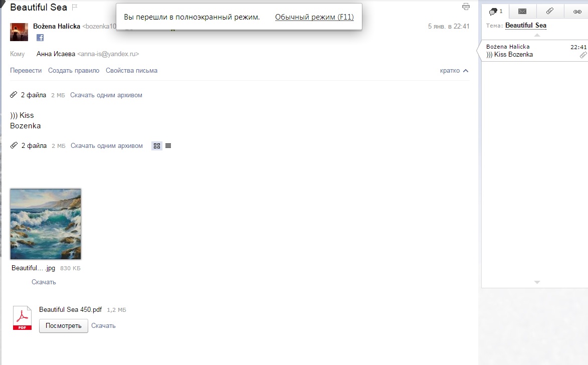This screenshot has width=588, height=365.
Task: Collapse header details with кратко
Action: [454, 71]
